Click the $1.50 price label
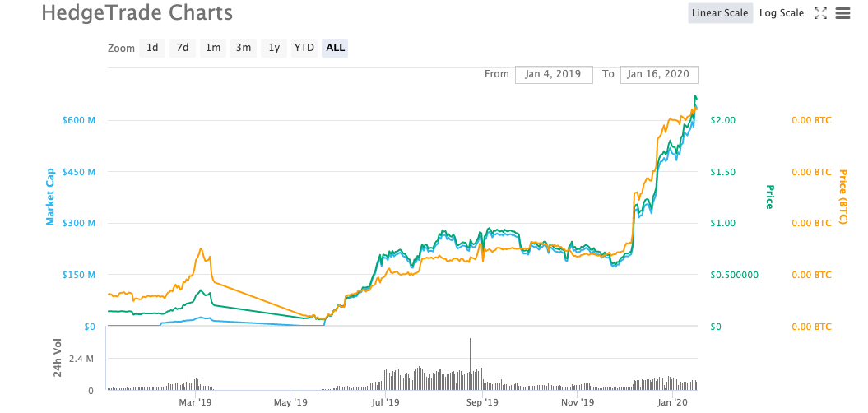The image size is (868, 413). point(722,172)
